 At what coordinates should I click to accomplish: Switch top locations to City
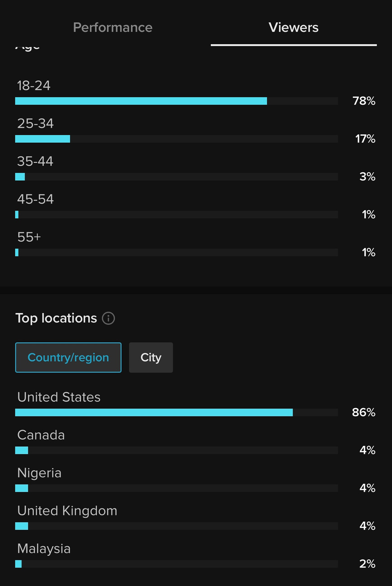[151, 357]
